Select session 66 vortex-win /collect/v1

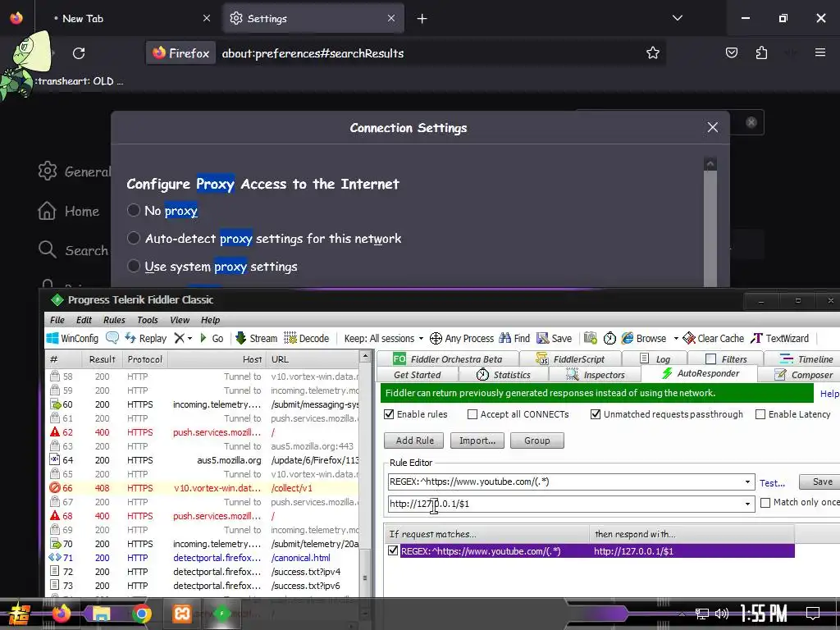coord(203,488)
